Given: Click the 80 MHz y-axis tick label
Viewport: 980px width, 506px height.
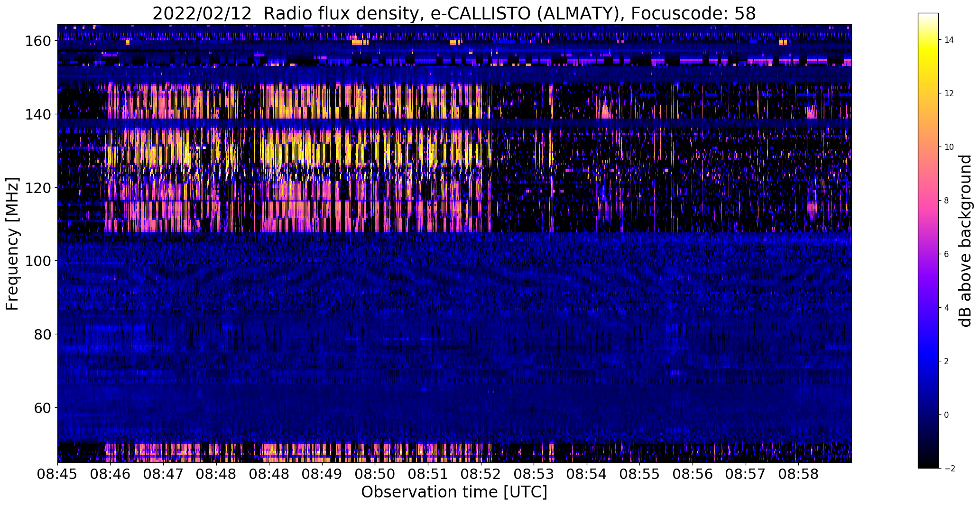Looking at the screenshot, I should [x=42, y=334].
